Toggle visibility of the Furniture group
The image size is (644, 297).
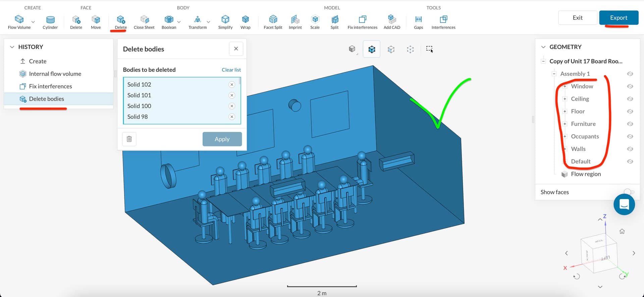(630, 124)
